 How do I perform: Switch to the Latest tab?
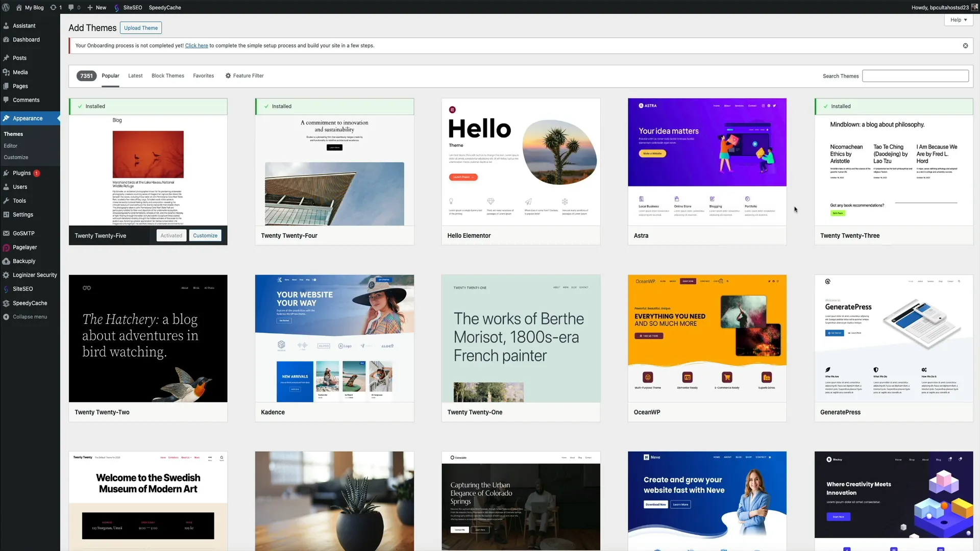point(135,76)
